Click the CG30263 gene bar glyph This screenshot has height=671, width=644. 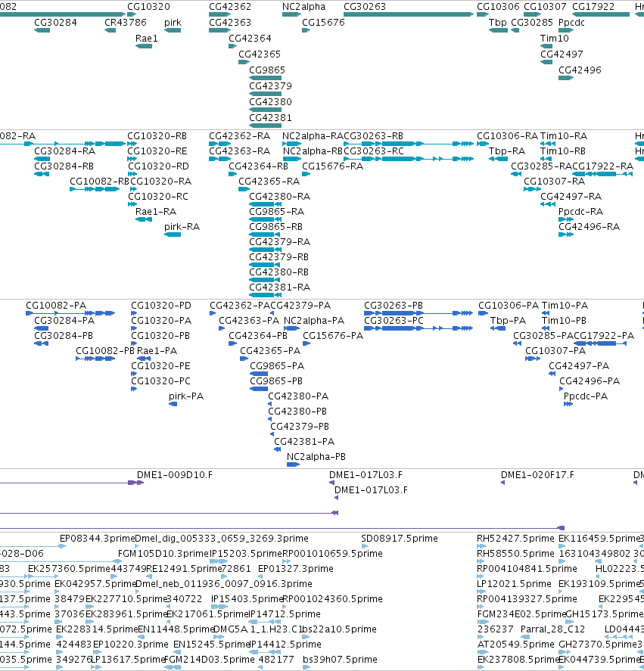pyautogui.click(x=409, y=14)
